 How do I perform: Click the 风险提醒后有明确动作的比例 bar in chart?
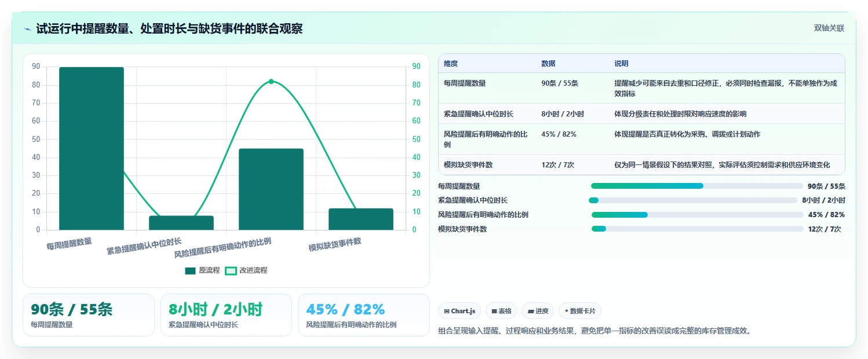click(271, 189)
